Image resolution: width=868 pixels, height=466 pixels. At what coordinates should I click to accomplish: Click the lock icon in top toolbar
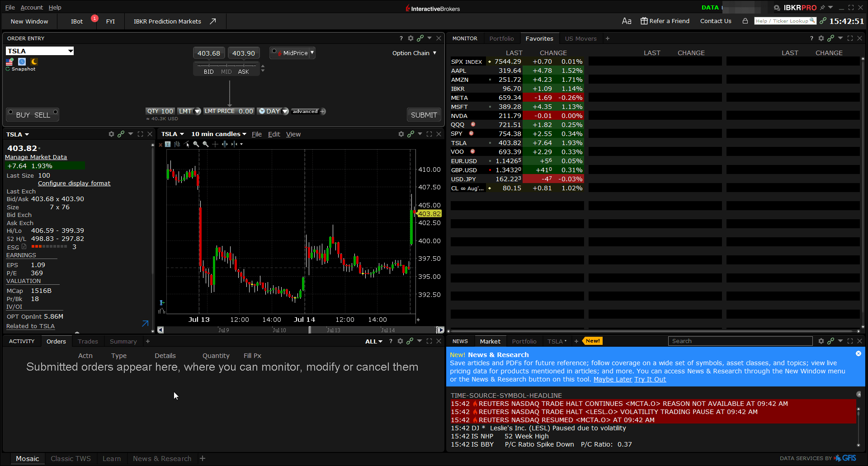[745, 21]
